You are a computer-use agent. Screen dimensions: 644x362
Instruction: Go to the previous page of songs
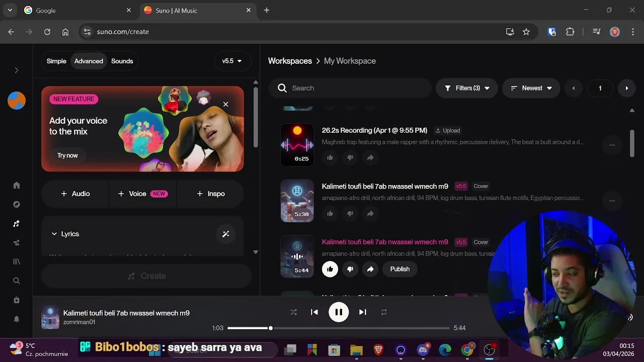573,88
